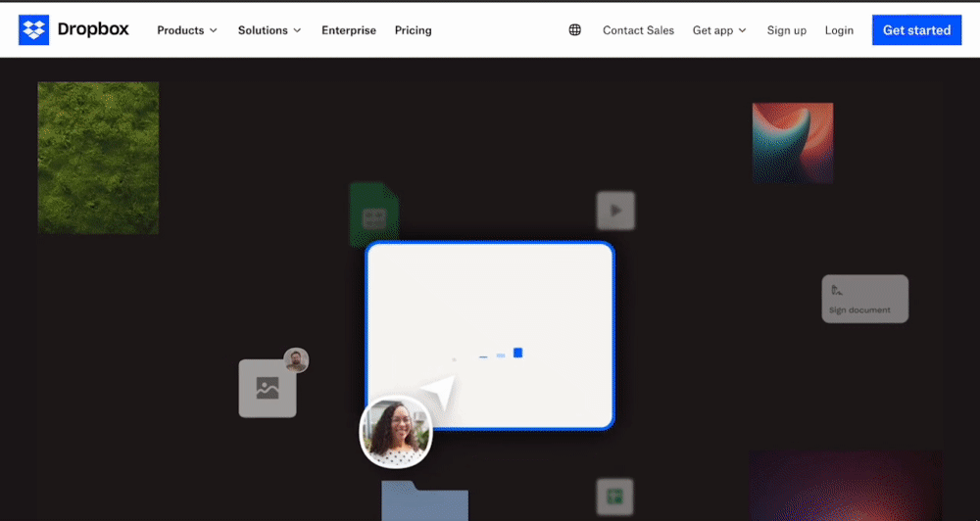Click the globe language selector icon
The image size is (980, 521).
coord(575,30)
